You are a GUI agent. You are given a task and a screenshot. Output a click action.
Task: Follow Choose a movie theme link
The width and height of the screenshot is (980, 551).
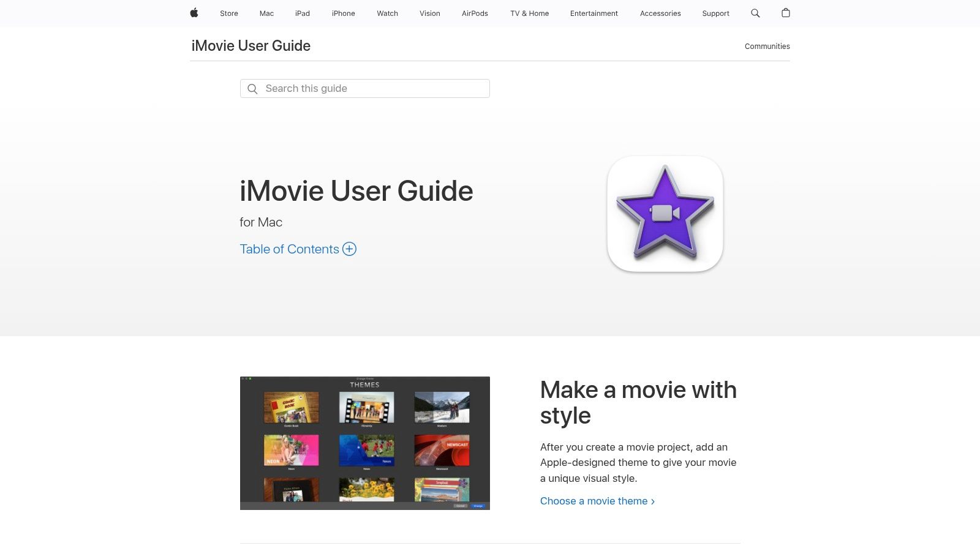point(598,501)
